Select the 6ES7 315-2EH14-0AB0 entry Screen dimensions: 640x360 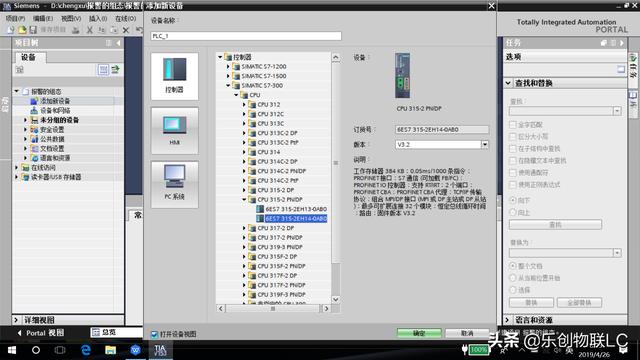point(296,219)
